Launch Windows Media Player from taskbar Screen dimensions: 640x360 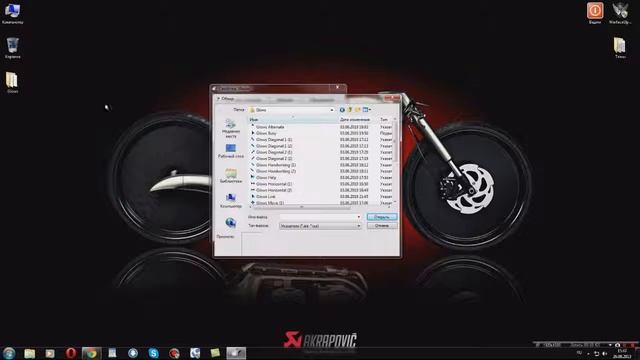(50, 353)
